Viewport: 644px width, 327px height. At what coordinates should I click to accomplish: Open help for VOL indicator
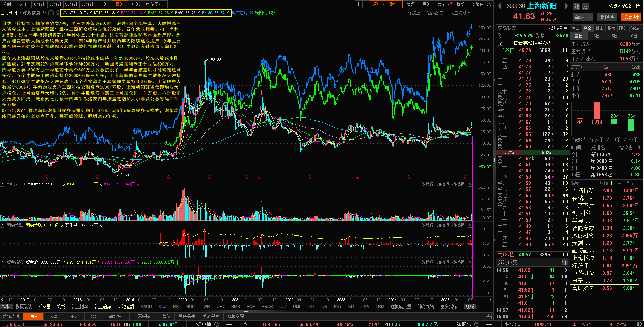2,184
